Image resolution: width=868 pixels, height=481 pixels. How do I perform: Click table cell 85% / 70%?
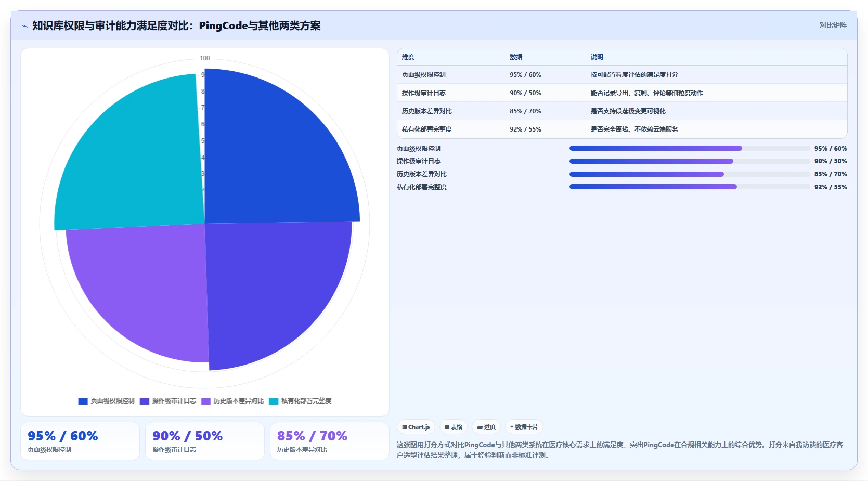525,111
